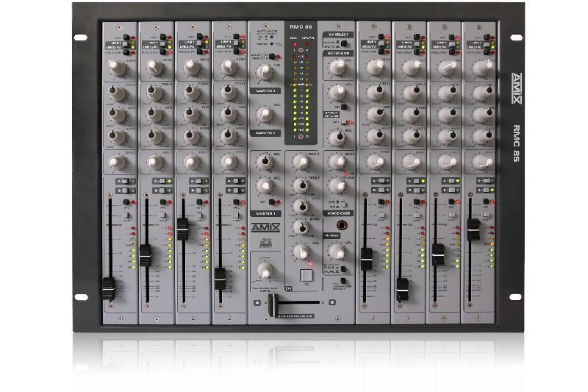Click the Master 1 BAL knob
Image resolution: width=588 pixels, height=392 pixels.
tap(265, 162)
